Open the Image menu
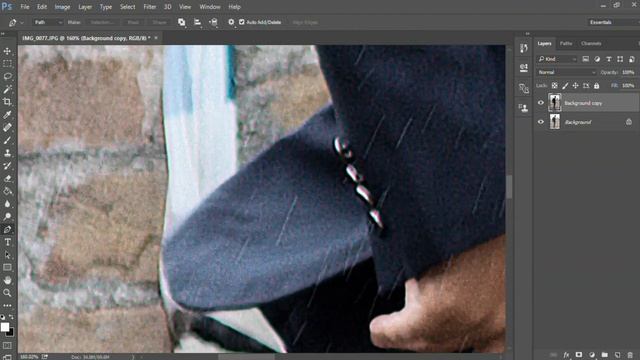This screenshot has width=640, height=360. (x=62, y=7)
